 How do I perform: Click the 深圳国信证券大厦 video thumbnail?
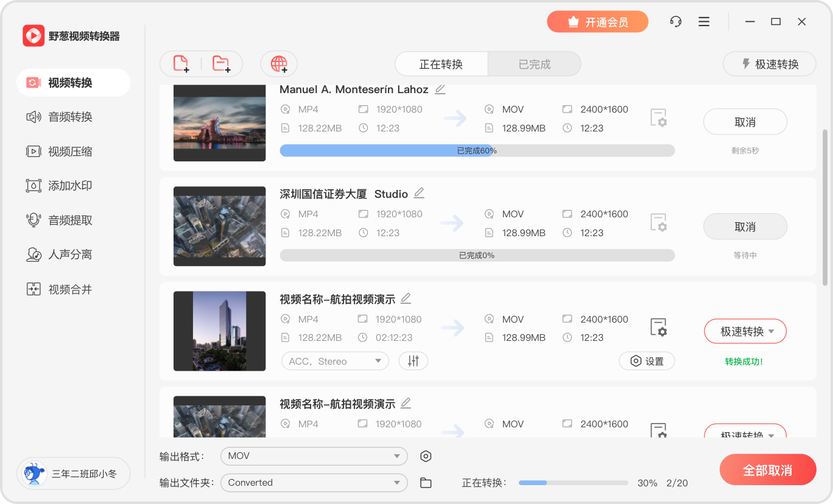pyautogui.click(x=219, y=226)
